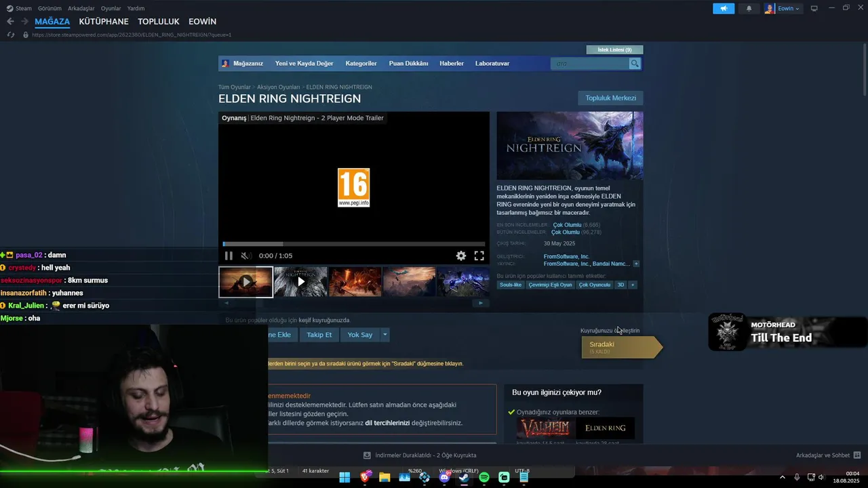
Task: Click the trailer video progress bar
Action: pyautogui.click(x=354, y=244)
